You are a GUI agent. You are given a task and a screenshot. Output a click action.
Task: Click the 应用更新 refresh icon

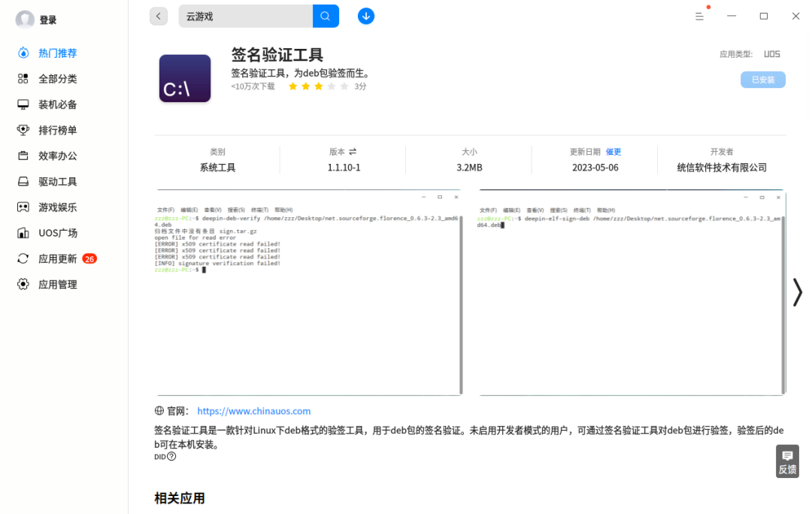(23, 259)
